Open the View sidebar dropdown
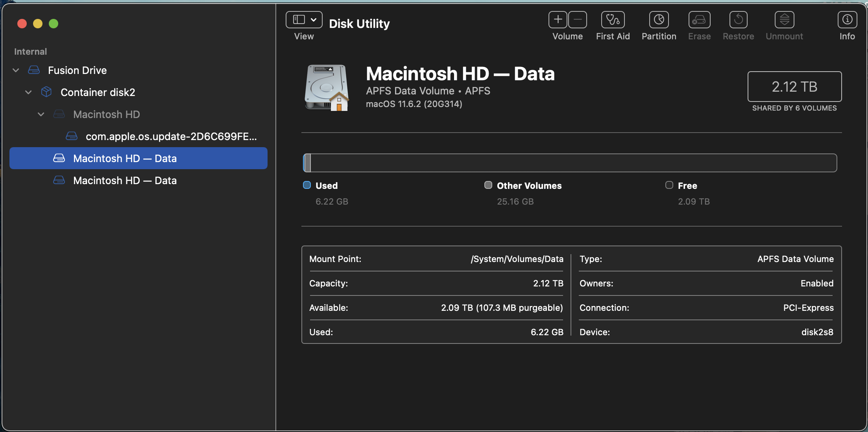 point(304,20)
